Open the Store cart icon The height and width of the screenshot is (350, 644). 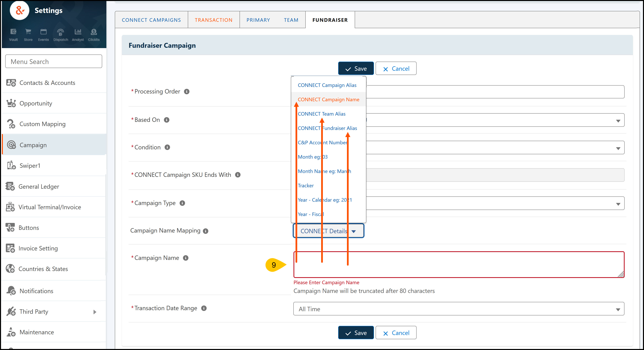click(28, 35)
